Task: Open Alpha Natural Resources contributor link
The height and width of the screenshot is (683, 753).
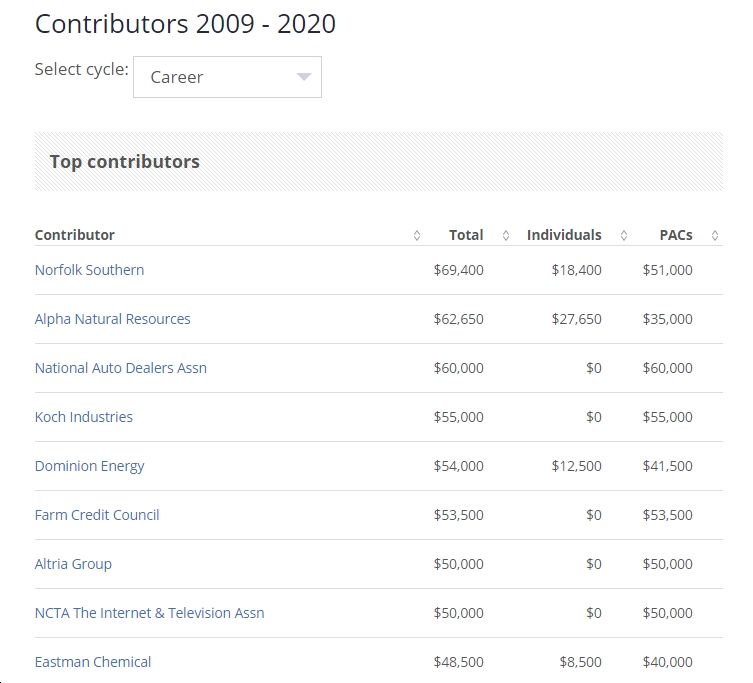Action: tap(112, 319)
